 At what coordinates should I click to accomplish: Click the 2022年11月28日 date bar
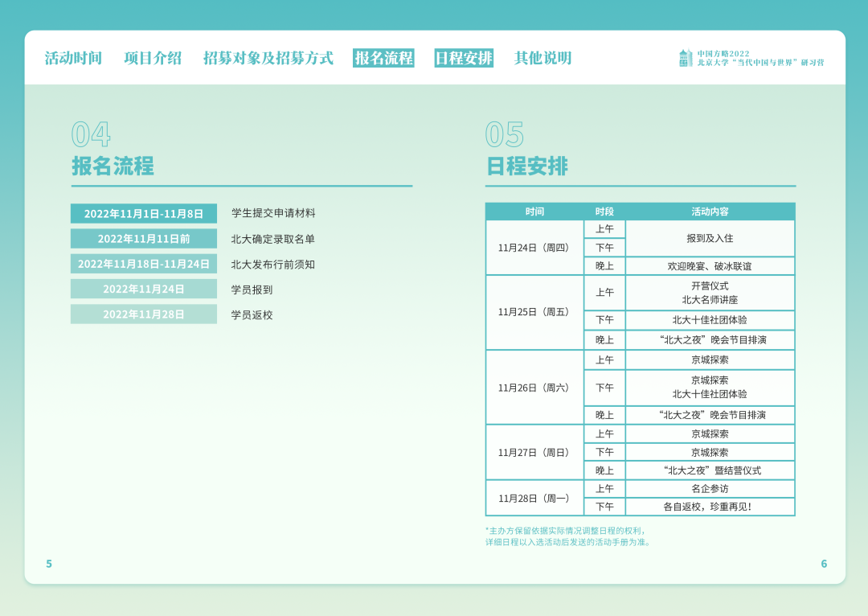144,314
